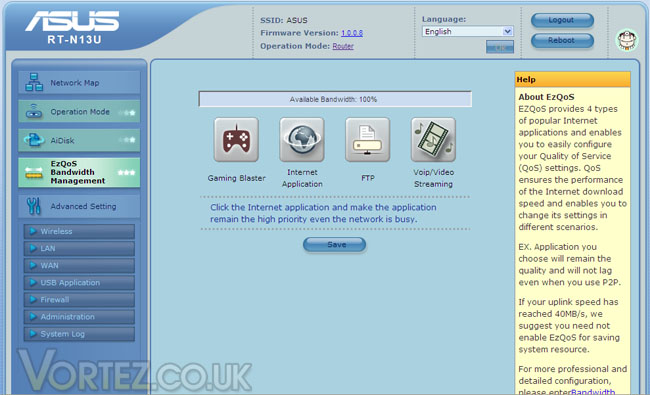Open the Router operation mode link
The image size is (650, 395).
pyautogui.click(x=343, y=46)
